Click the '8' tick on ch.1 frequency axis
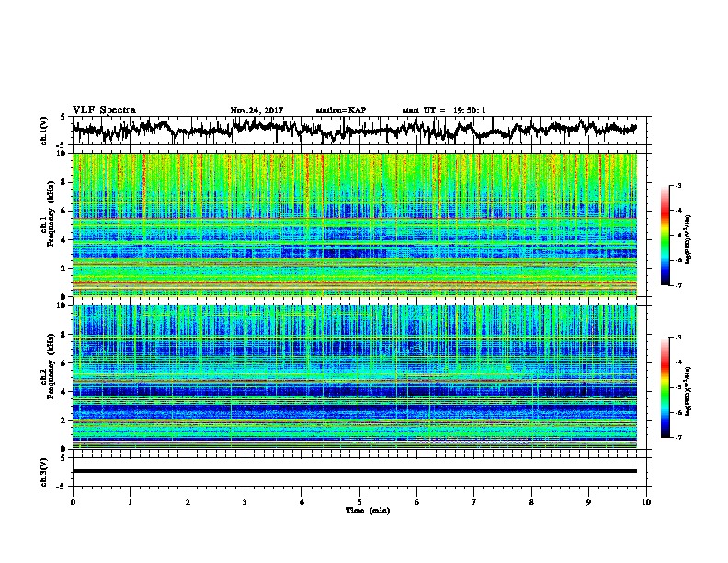This screenshot has width=728, height=563. pos(64,182)
